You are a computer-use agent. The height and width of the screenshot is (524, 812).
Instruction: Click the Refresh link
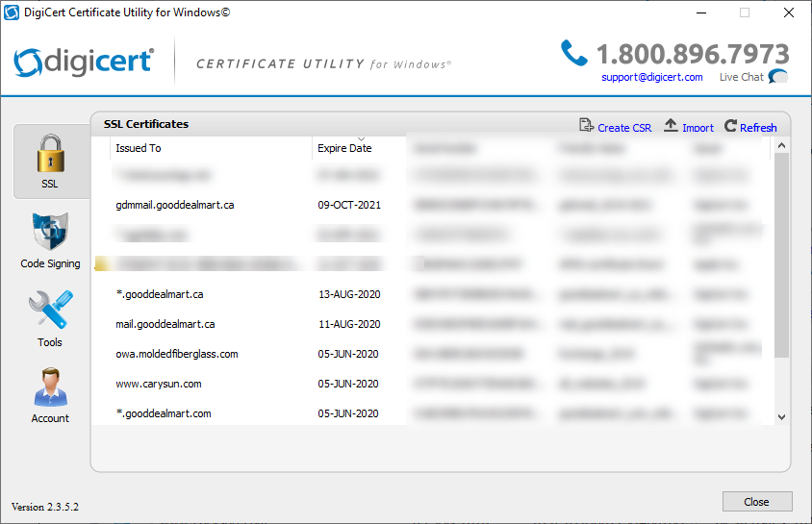[758, 128]
